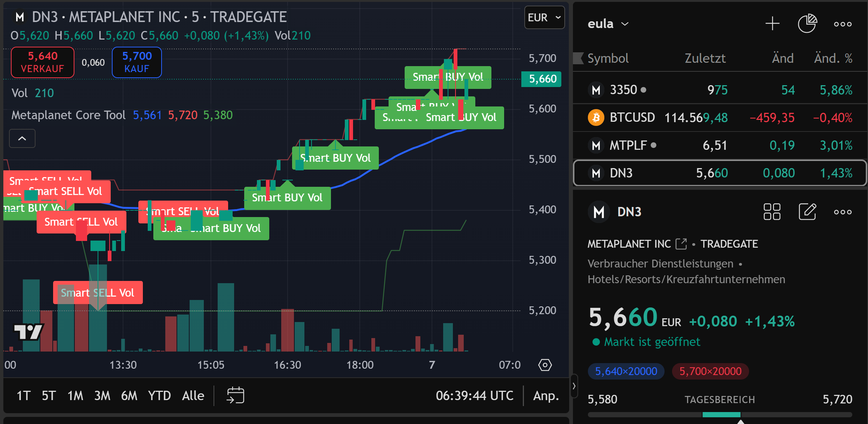Viewport: 868px width, 424px height.
Task: Click the 5,660 current price axis label
Action: (x=542, y=79)
